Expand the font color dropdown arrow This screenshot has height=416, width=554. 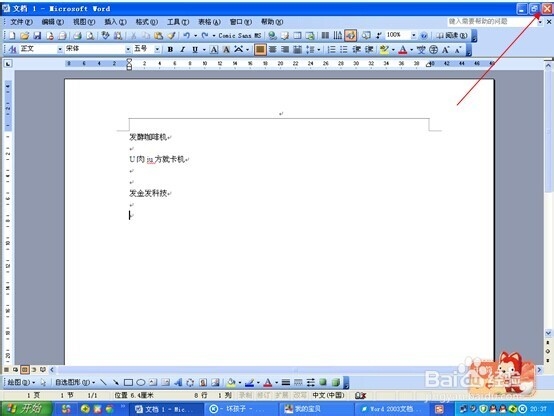(412, 50)
